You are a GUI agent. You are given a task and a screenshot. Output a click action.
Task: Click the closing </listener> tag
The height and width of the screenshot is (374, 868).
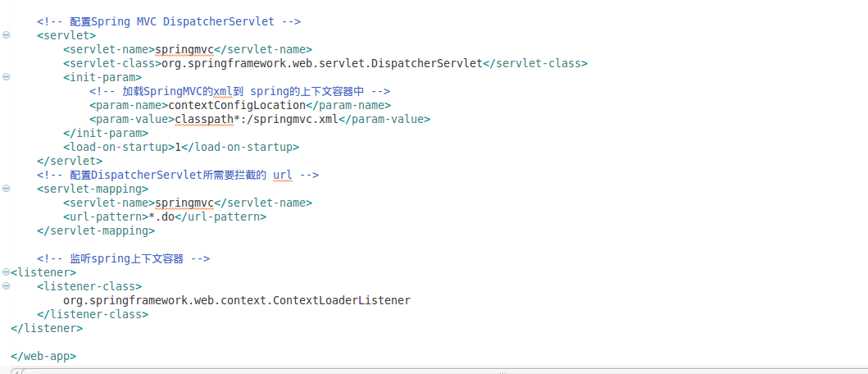coord(47,328)
